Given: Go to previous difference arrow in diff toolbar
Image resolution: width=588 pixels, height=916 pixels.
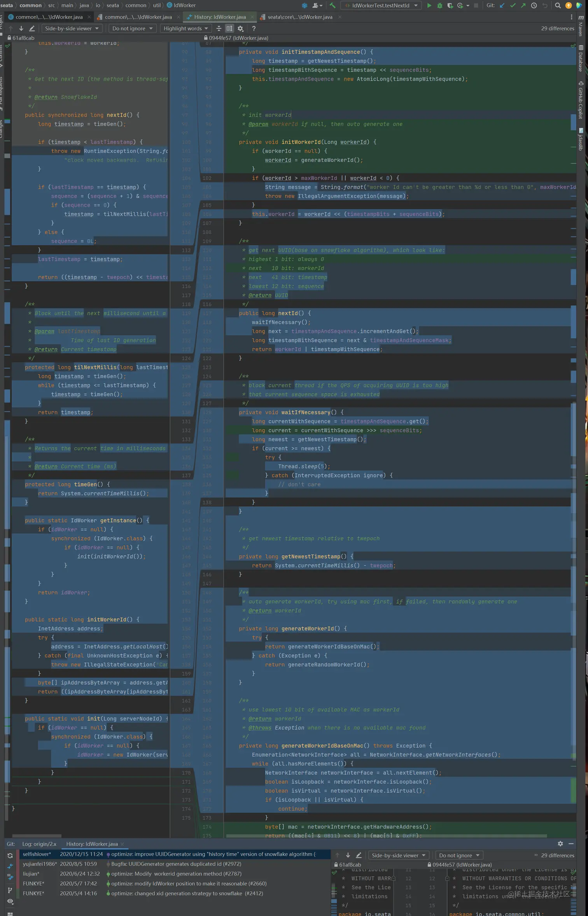Looking at the screenshot, I should [x=10, y=28].
